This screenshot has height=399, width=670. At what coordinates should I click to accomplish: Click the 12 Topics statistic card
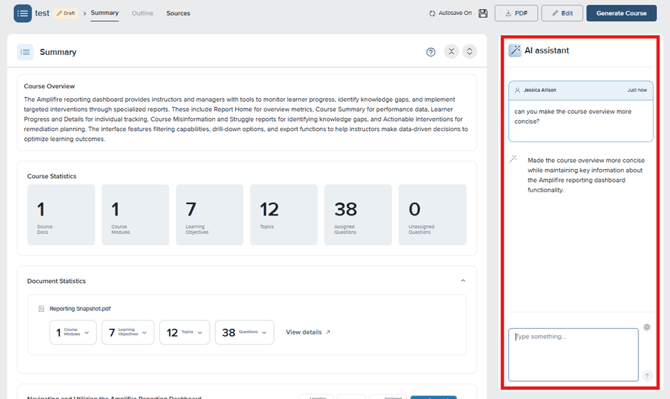(x=284, y=214)
